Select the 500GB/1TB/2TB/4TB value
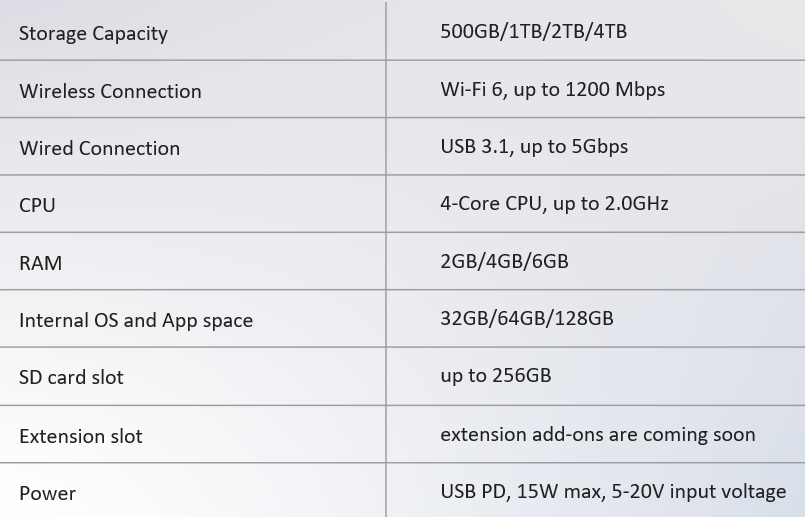 tap(533, 31)
